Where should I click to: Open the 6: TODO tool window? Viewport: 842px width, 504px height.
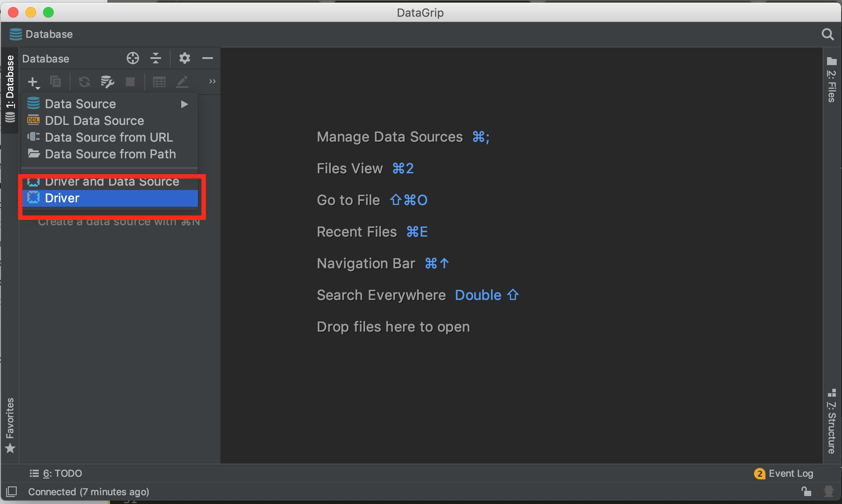point(56,473)
